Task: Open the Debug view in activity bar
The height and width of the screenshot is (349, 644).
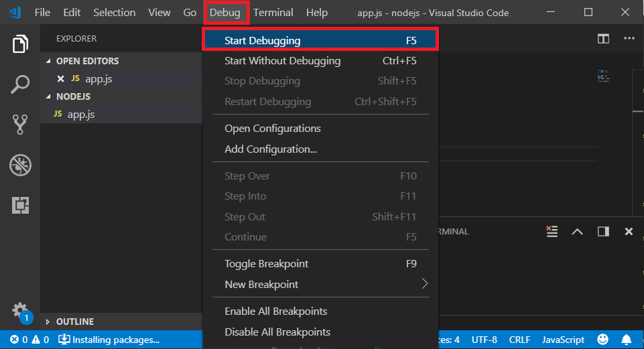Action: click(x=20, y=165)
